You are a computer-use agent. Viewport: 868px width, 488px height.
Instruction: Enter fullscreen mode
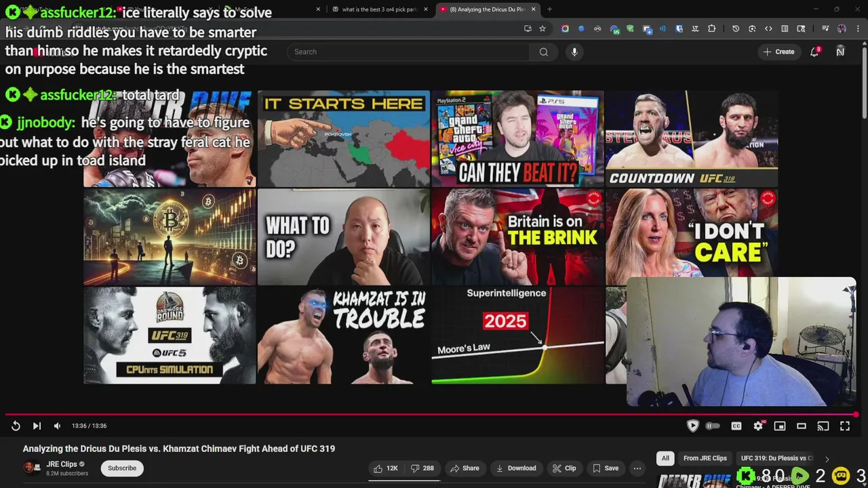pos(845,426)
